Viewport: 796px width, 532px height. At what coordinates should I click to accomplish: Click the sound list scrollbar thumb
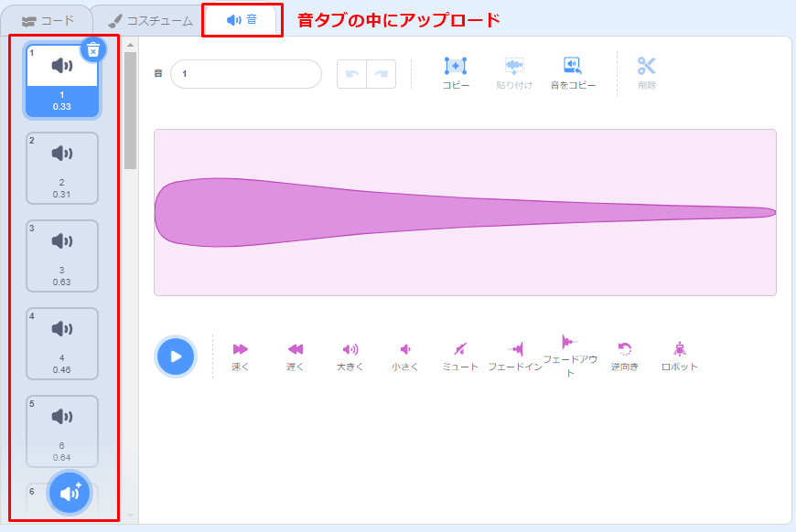(131, 110)
